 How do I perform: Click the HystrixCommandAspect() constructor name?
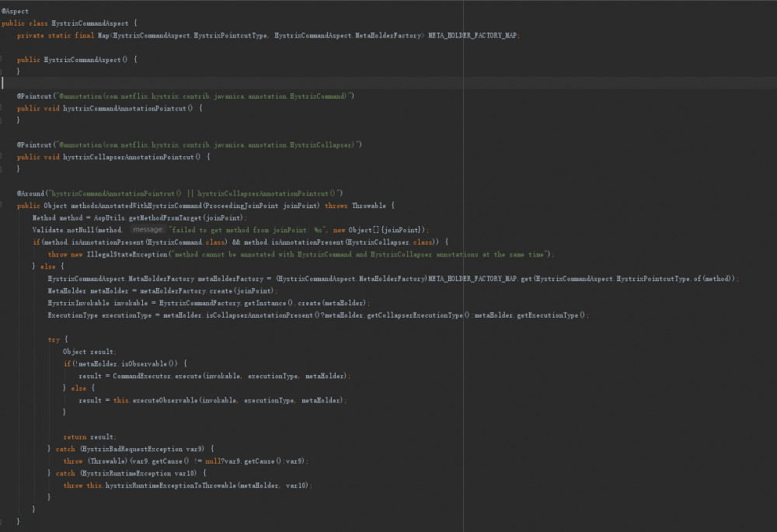[x=85, y=60]
